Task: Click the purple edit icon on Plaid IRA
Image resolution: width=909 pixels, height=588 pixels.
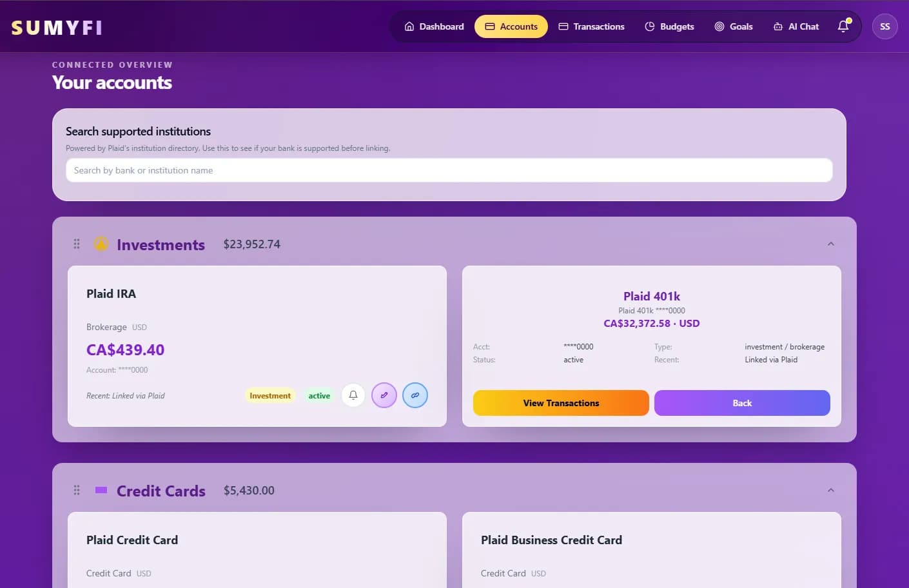Action: click(x=384, y=395)
